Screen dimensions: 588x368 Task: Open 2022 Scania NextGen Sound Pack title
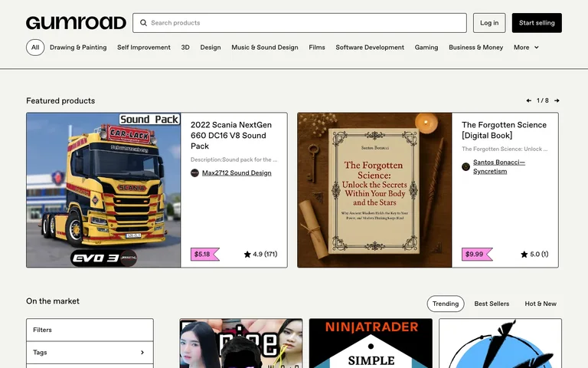231,135
